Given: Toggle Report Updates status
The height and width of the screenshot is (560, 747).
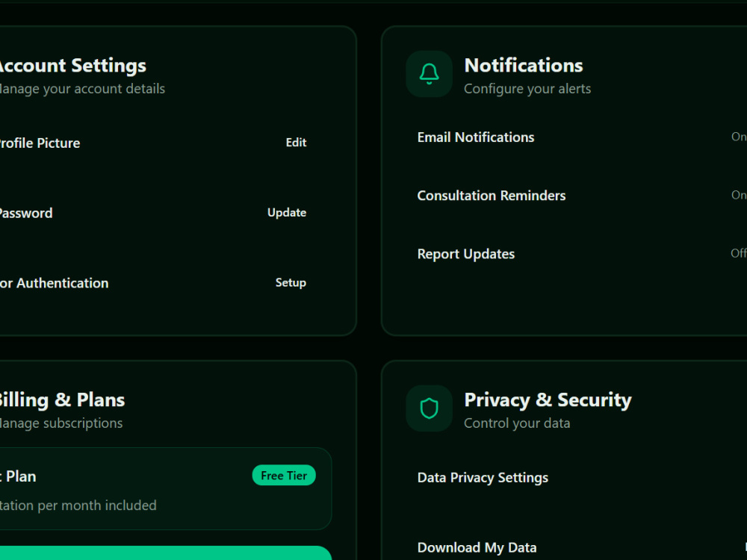Looking at the screenshot, I should 739,253.
